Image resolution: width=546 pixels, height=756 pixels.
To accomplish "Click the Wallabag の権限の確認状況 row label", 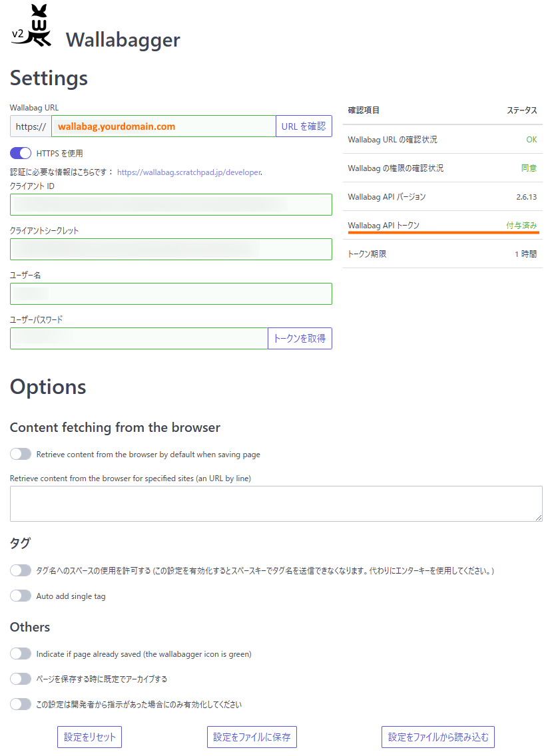I will [396, 168].
